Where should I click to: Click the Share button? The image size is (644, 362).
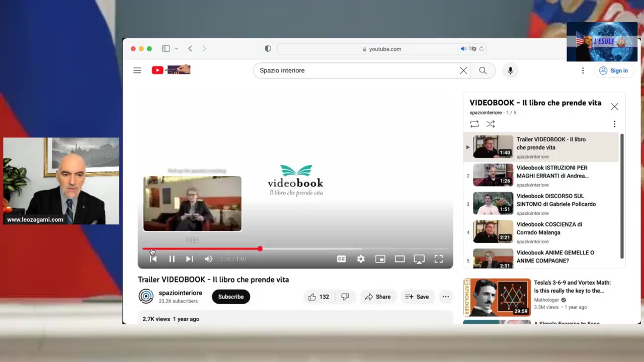(x=378, y=297)
